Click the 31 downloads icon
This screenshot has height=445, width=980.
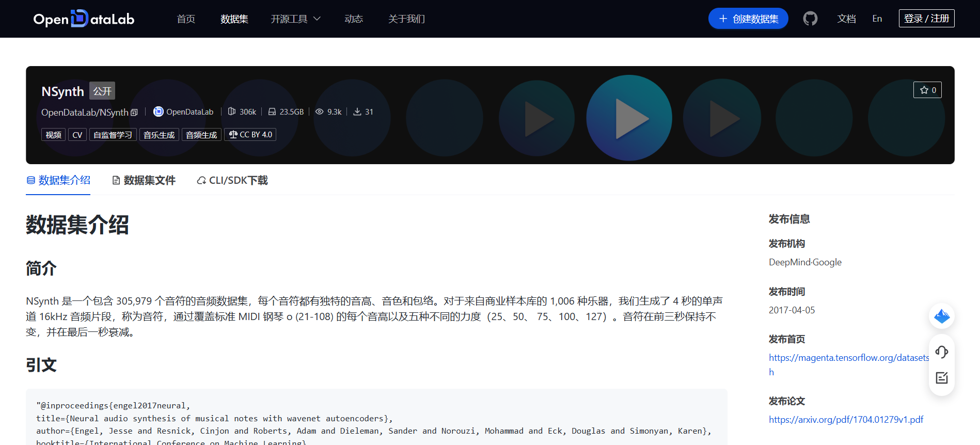tap(357, 112)
